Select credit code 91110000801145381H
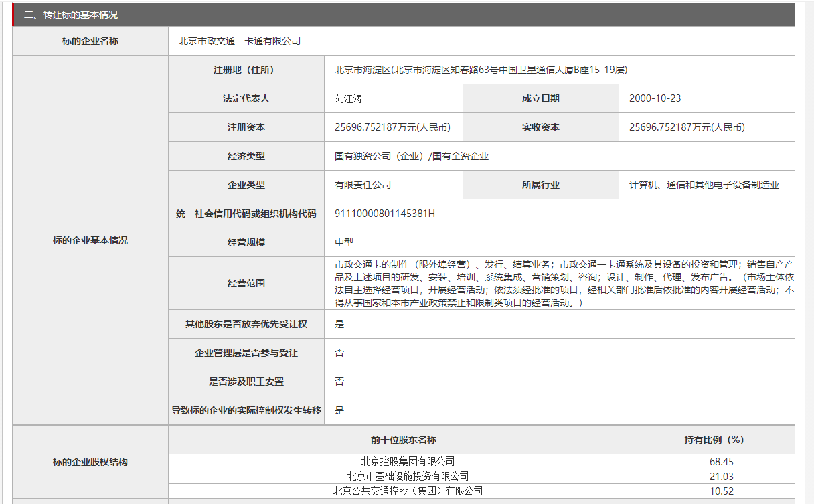 click(385, 214)
